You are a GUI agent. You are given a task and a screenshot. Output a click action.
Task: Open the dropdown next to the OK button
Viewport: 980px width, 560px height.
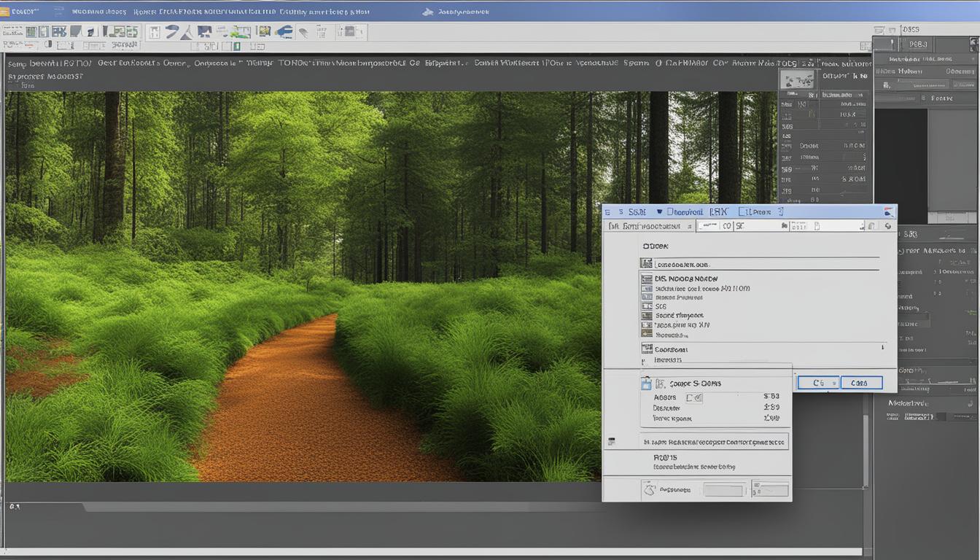[833, 382]
